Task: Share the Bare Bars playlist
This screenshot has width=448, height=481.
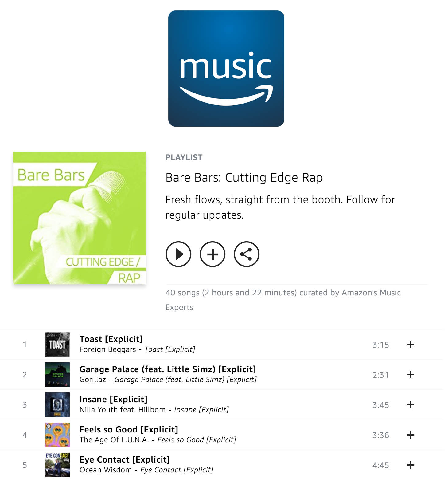Action: tap(247, 254)
